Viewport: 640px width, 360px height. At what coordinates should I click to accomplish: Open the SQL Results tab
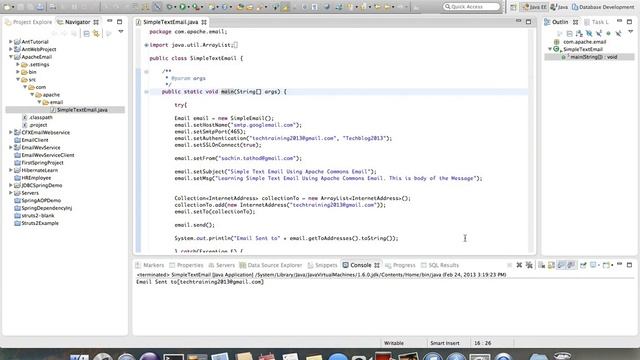tap(440, 265)
